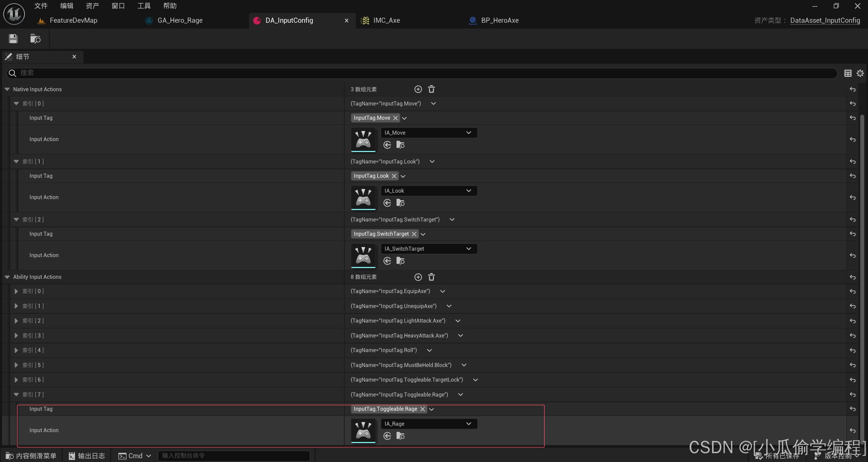Browse to IA_Rage in Content Browser
The height and width of the screenshot is (462, 868).
pos(401,436)
